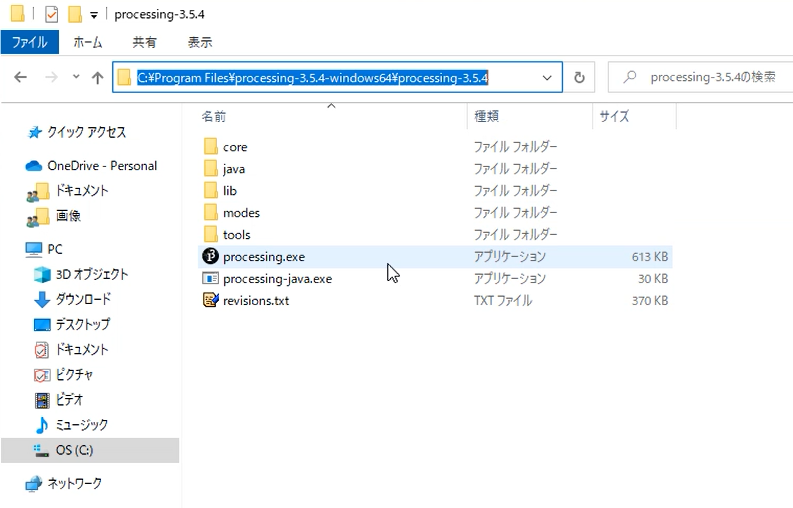
Task: Select the java folder name
Action: tap(234, 169)
